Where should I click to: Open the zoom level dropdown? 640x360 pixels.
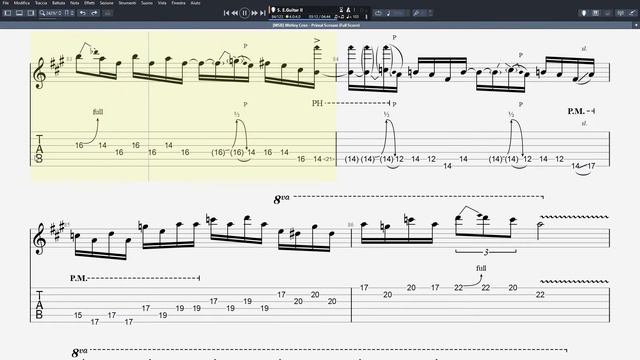coord(50,13)
